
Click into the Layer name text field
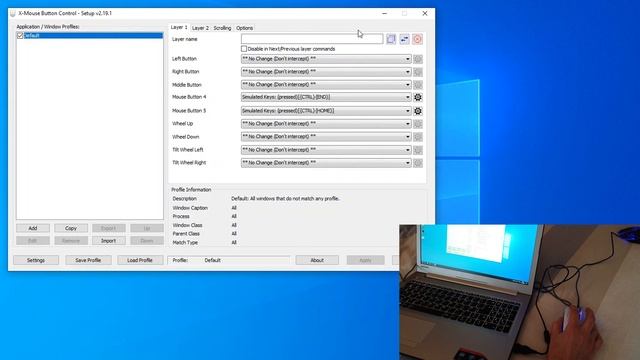[x=312, y=39]
